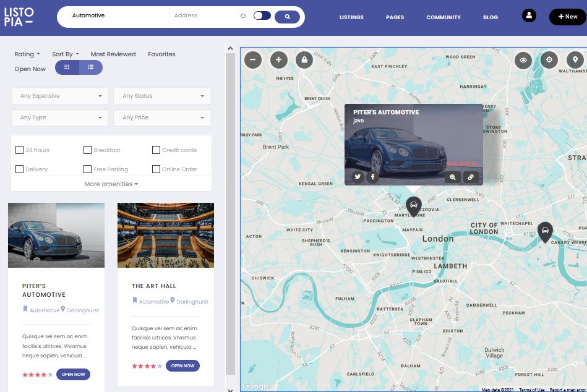587x392 pixels.
Task: Open the Piter's Automotive car thumbnail
Action: (56, 235)
